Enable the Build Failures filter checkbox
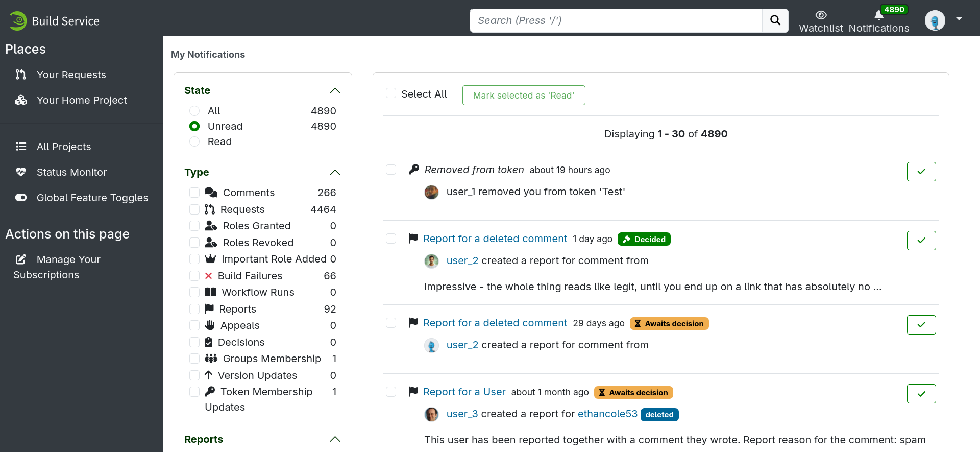 [x=194, y=276]
